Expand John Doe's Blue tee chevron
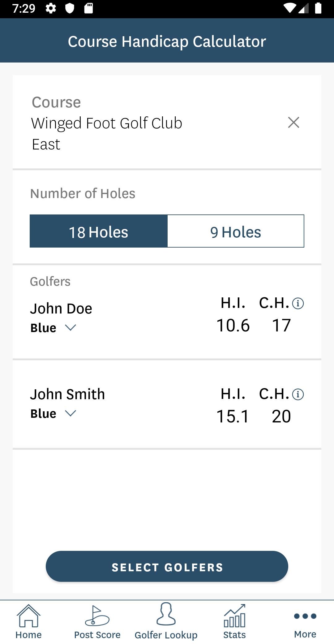 coord(71,327)
